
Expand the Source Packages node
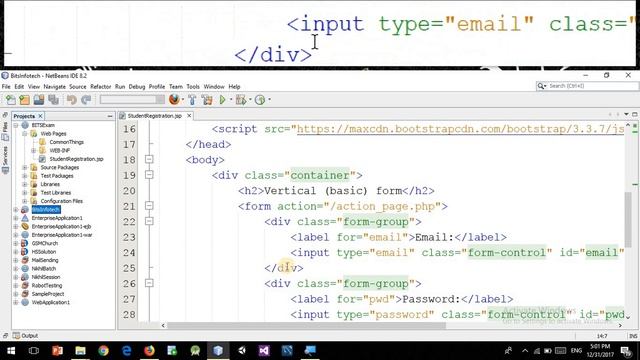[x=25, y=167]
